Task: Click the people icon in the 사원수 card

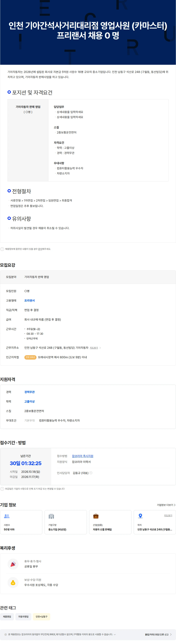Action: point(7,516)
